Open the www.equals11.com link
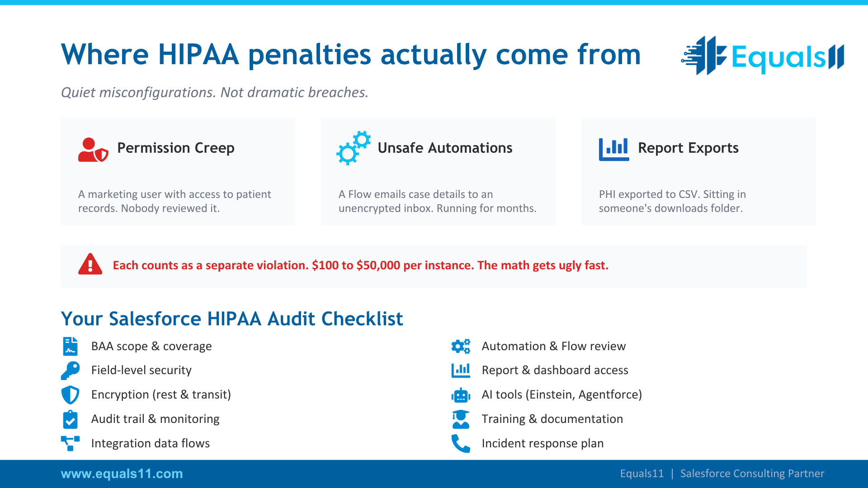This screenshot has width=868, height=488. click(x=122, y=474)
